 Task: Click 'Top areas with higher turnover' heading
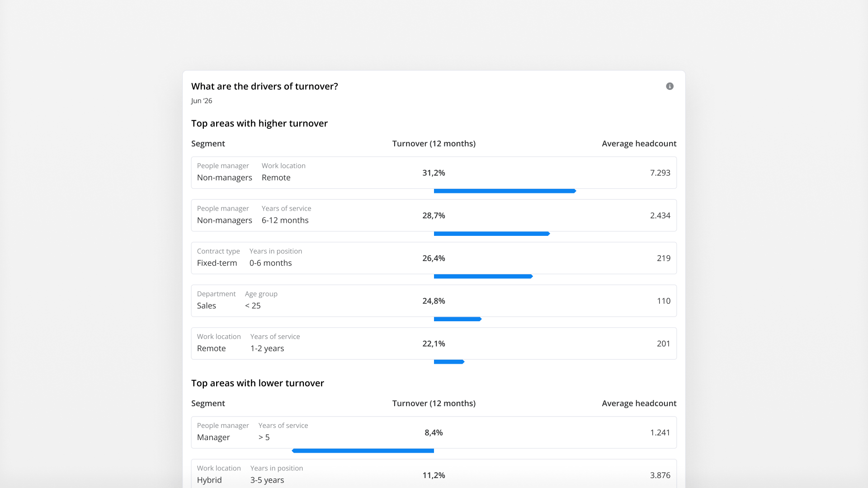259,124
